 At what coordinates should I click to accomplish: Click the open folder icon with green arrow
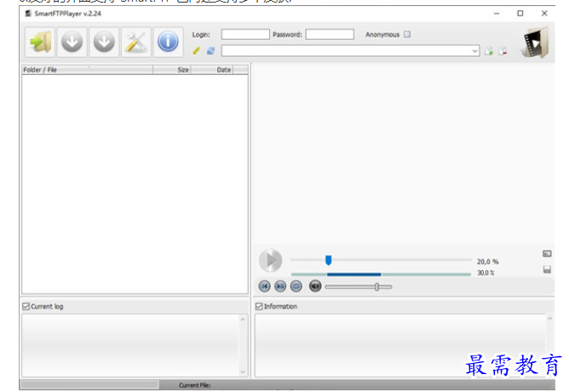40,42
